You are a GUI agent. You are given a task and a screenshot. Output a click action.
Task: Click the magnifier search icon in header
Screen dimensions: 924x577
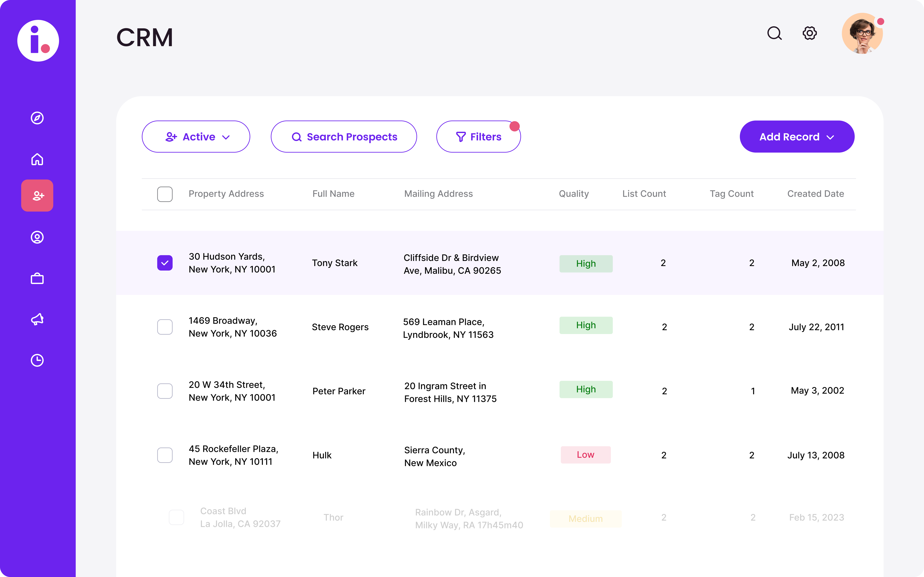(x=774, y=33)
